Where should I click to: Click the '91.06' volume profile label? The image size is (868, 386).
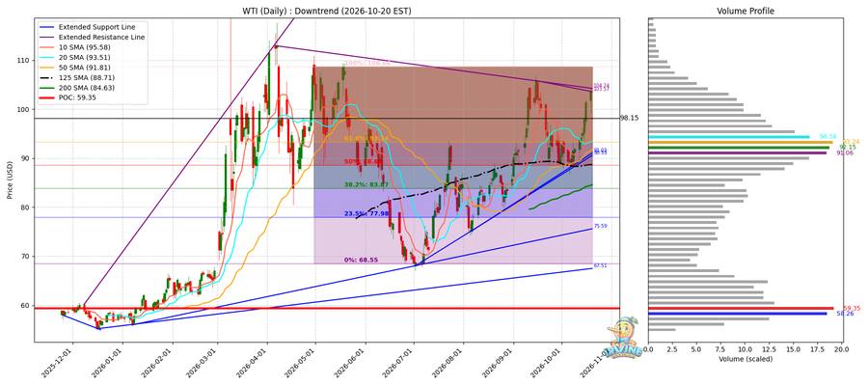click(844, 152)
